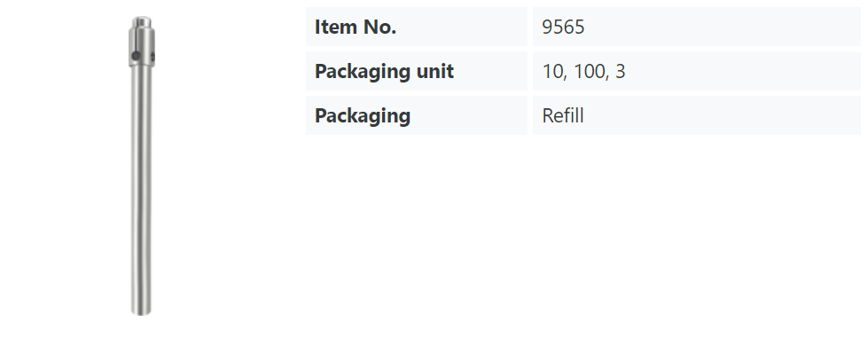Click the small side hole on collar's right edge
This screenshot has width=868, height=338.
(x=152, y=57)
